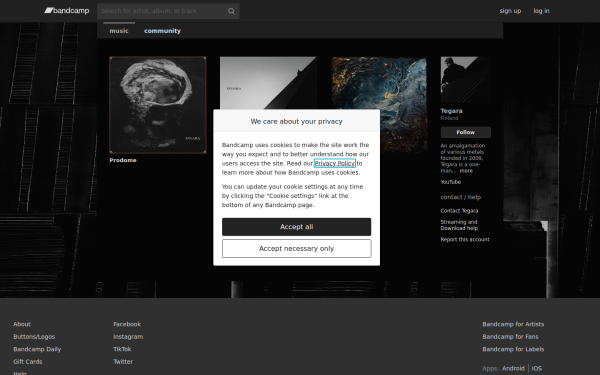Open the Facebook footer link

(127, 324)
